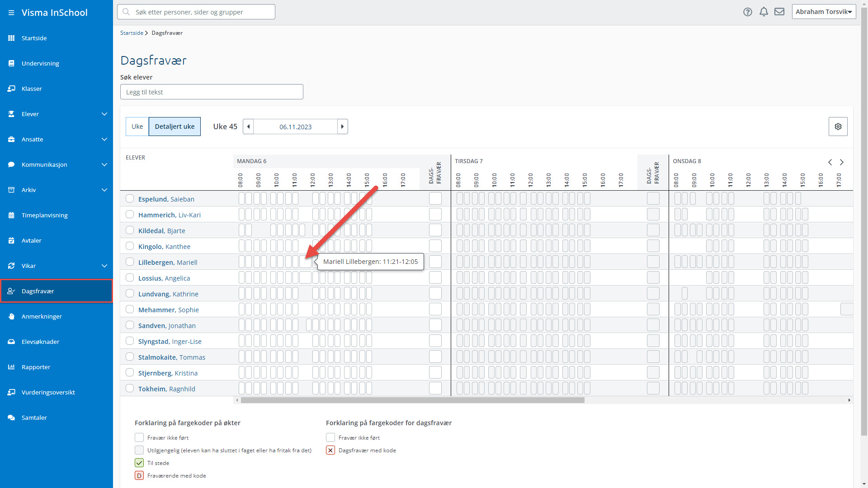The image size is (868, 488).
Task: Focus the Søk elever text field
Action: coord(212,92)
